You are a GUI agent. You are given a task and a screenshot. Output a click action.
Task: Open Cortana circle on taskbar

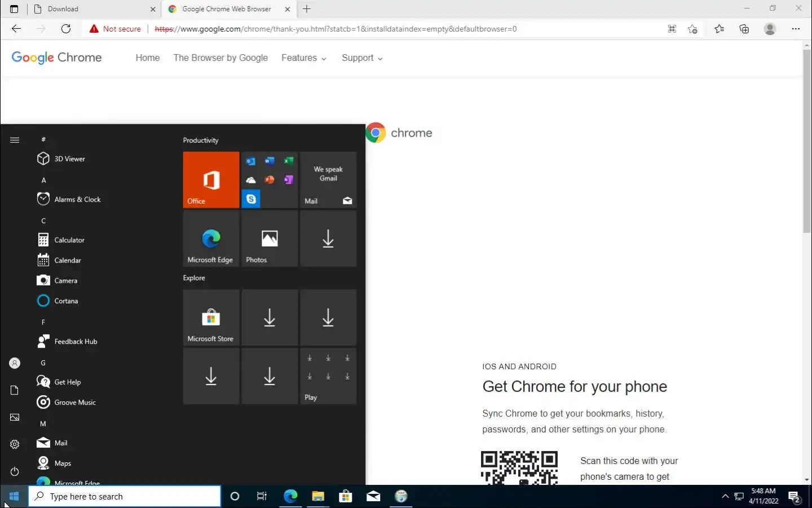(x=235, y=497)
